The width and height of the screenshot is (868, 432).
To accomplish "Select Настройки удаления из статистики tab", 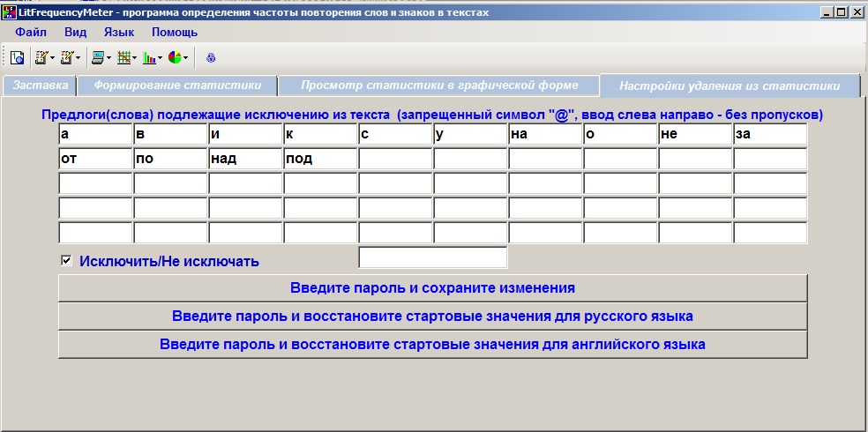I will [730, 86].
